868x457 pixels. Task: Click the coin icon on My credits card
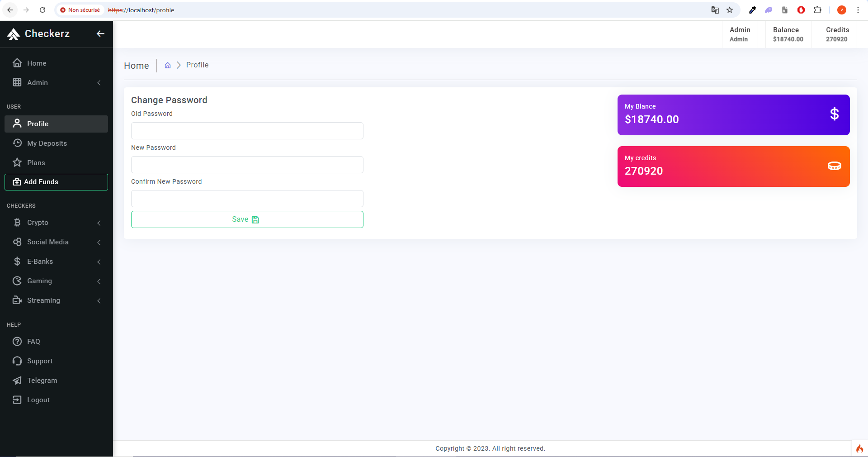[835, 166]
